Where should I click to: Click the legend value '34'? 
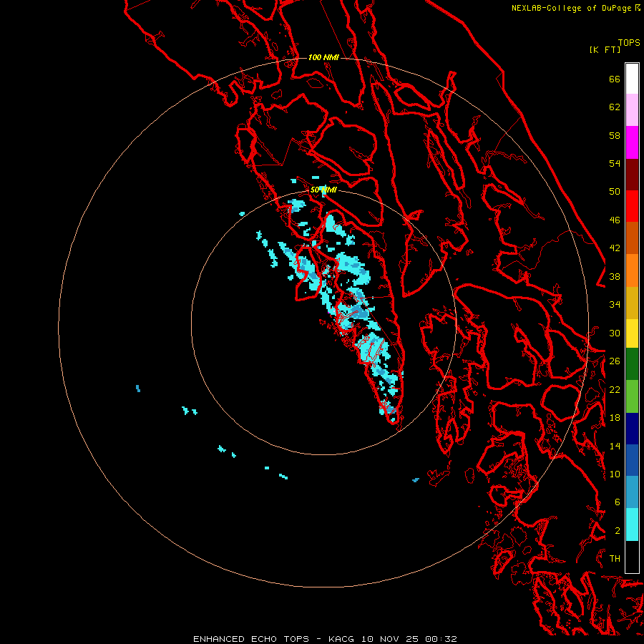coord(615,304)
